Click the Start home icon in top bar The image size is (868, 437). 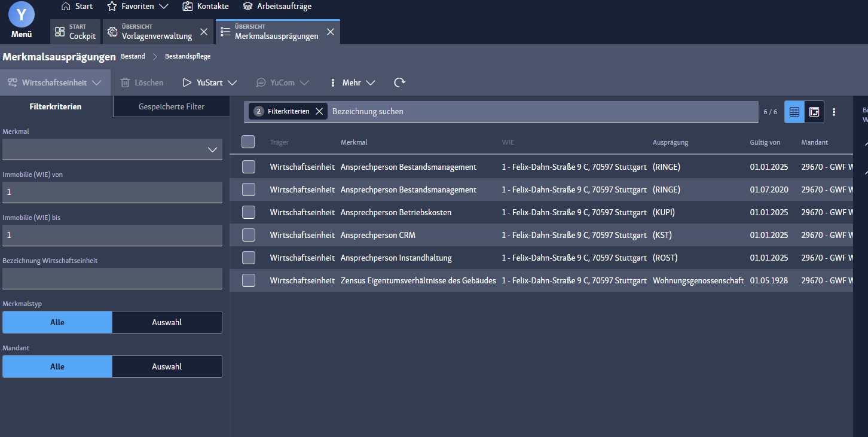[66, 6]
